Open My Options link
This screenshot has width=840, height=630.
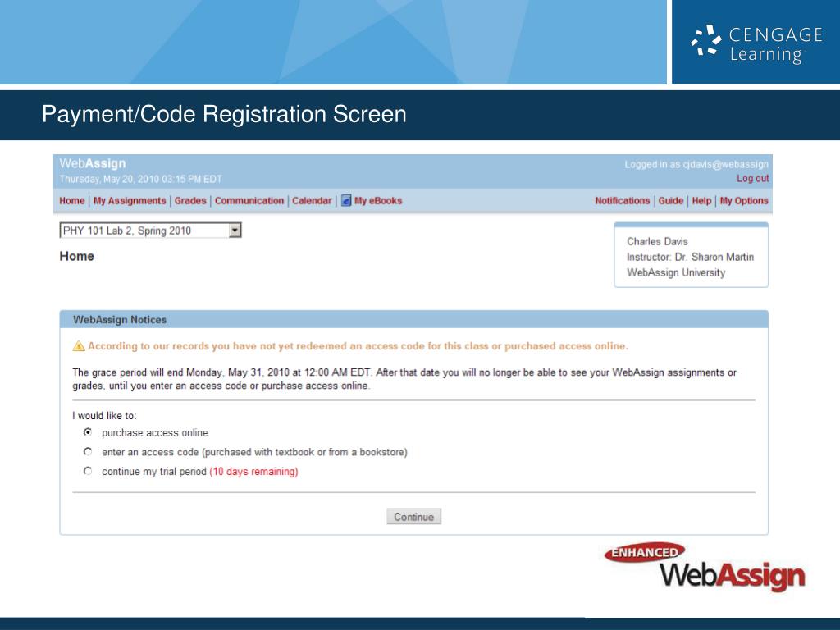[x=743, y=200]
